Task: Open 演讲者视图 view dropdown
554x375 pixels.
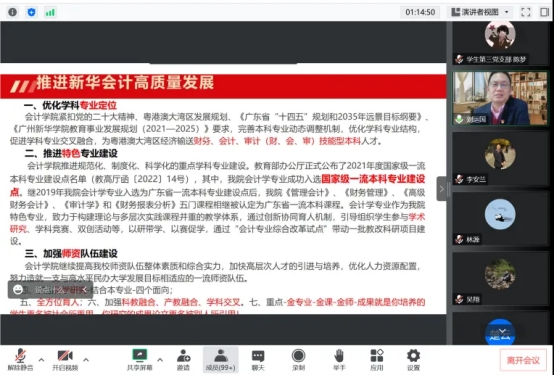Action: point(480,12)
